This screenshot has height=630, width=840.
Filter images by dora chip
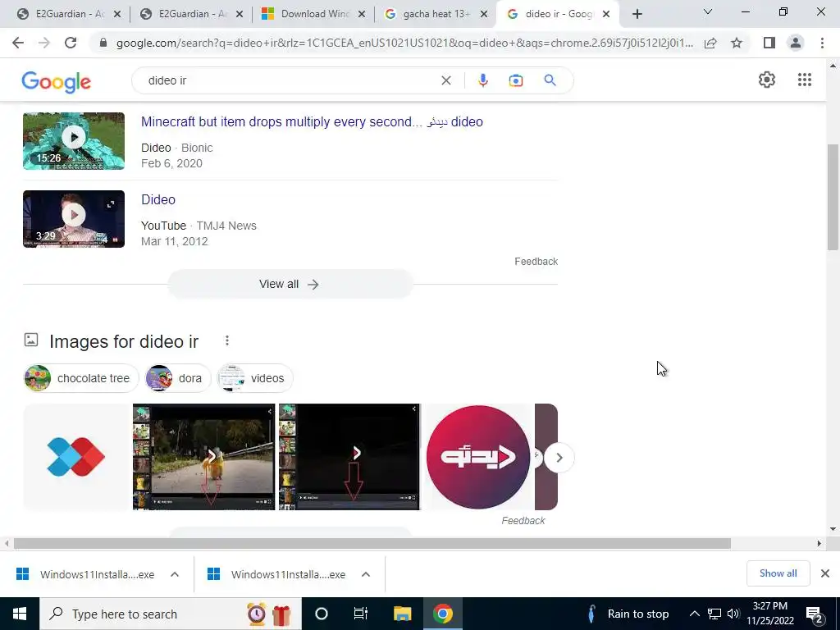[178, 378]
